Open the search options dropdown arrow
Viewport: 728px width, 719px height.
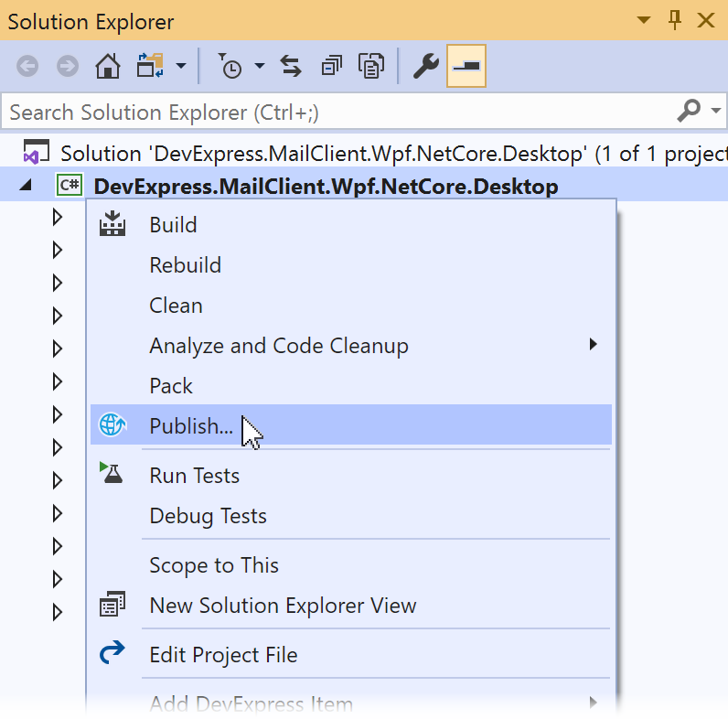716,111
